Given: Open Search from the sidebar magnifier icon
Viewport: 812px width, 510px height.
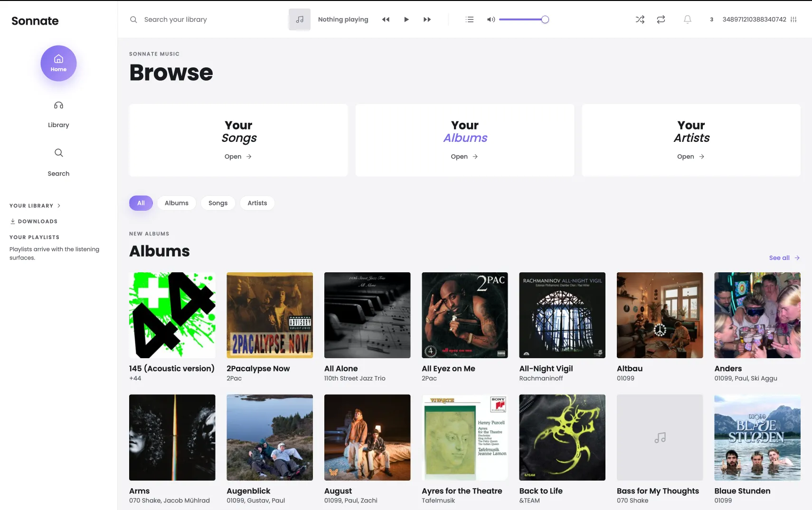Looking at the screenshot, I should point(58,153).
